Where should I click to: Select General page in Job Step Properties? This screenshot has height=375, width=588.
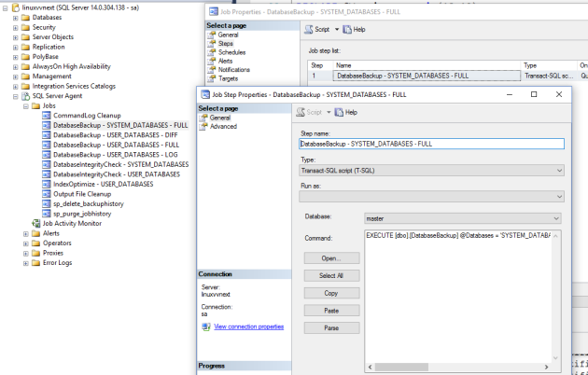220,118
